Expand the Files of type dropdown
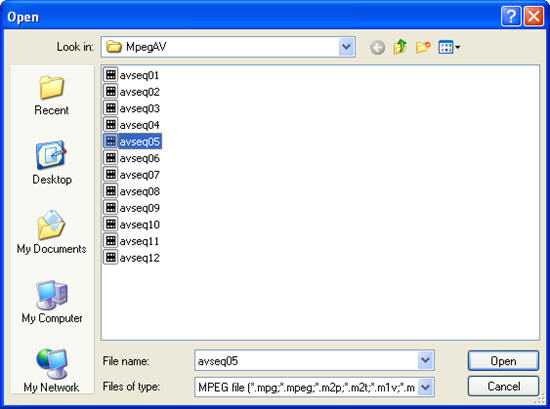Screen dimensions: 550x409 (425, 387)
